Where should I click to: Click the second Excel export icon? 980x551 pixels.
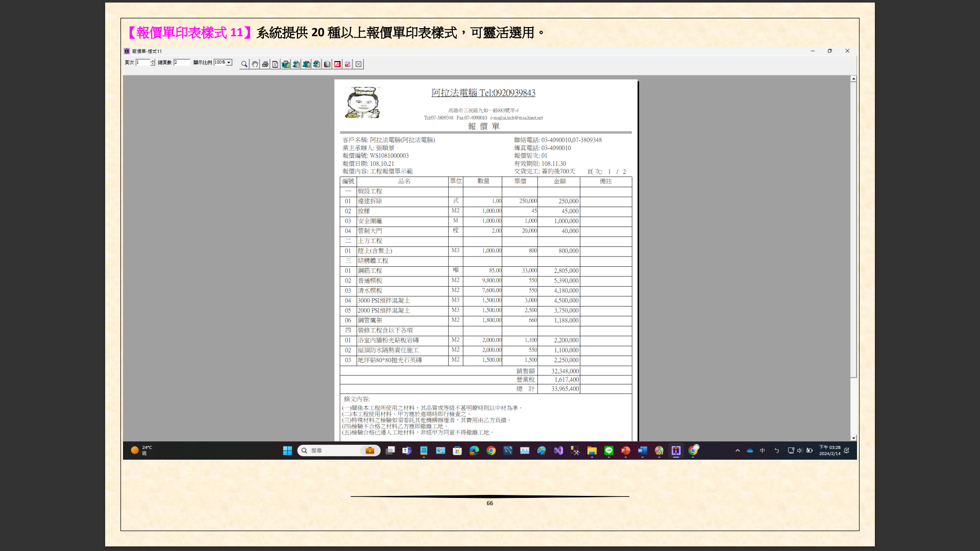click(x=296, y=64)
